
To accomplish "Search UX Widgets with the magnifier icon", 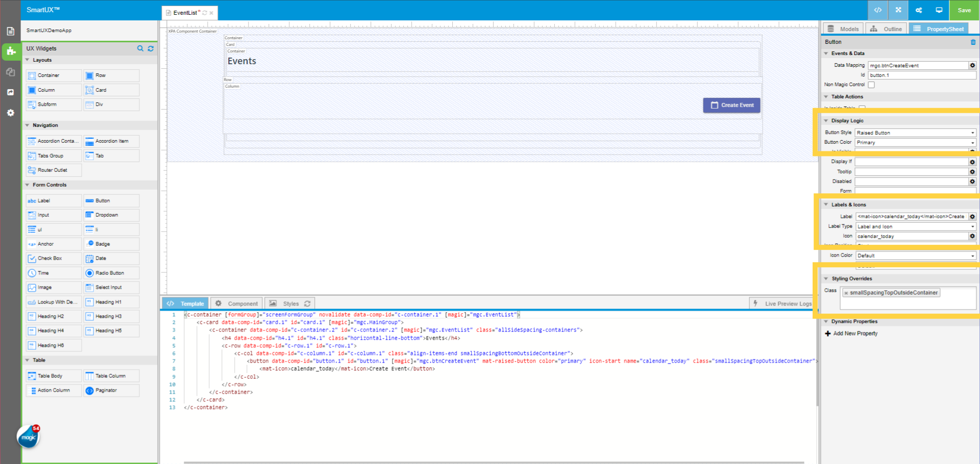I will click(140, 48).
